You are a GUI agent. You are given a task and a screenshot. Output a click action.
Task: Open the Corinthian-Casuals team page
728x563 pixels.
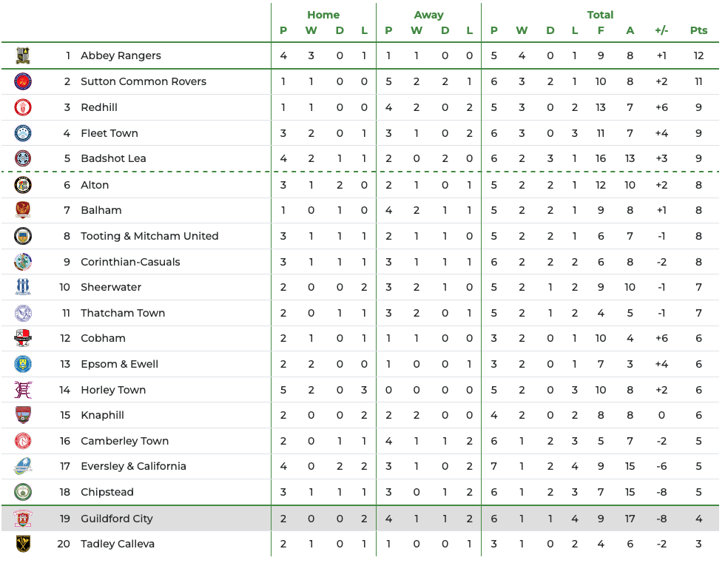tap(130, 262)
